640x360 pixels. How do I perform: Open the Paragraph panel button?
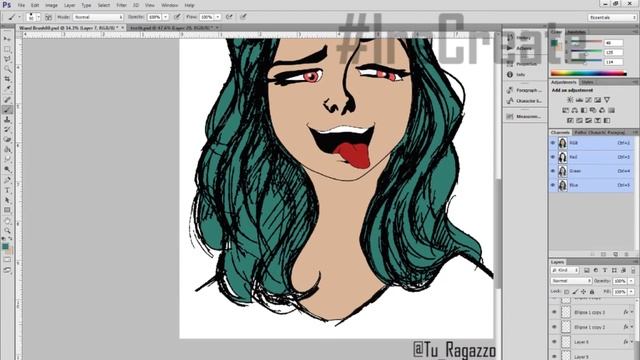point(524,90)
